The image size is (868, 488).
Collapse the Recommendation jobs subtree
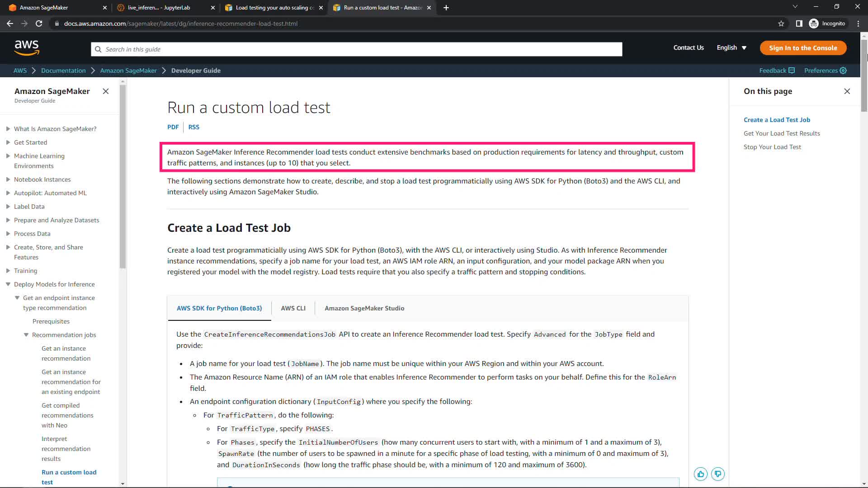point(26,335)
